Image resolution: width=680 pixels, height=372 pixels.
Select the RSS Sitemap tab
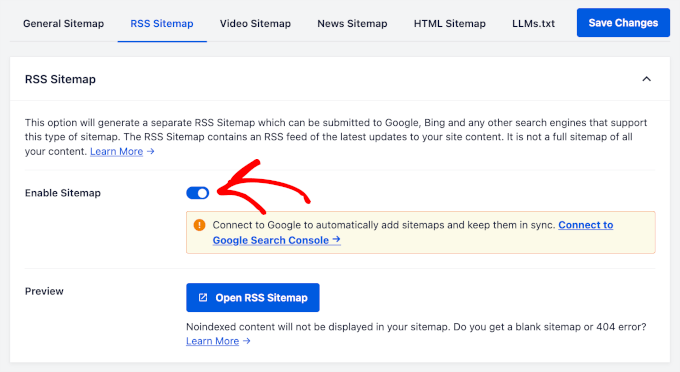tap(162, 23)
